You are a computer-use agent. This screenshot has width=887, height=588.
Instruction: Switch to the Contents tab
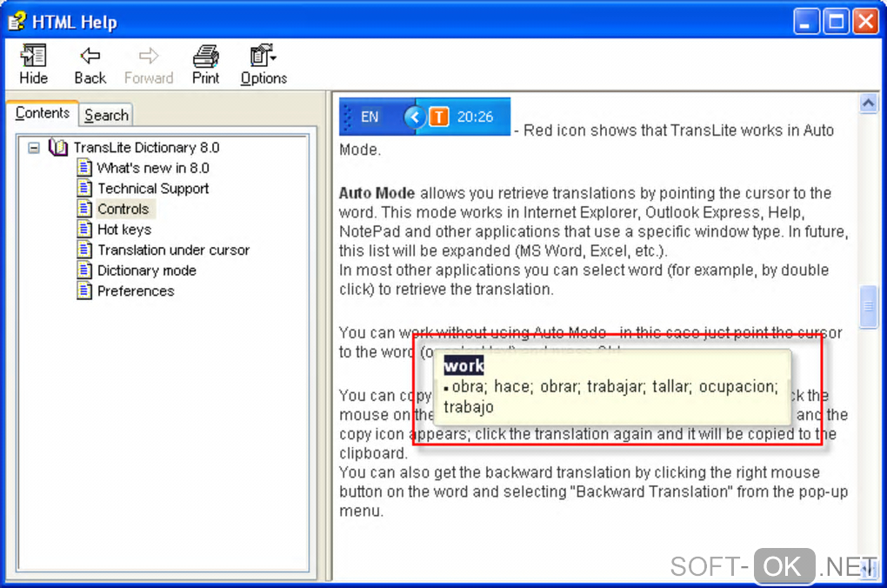pyautogui.click(x=43, y=113)
